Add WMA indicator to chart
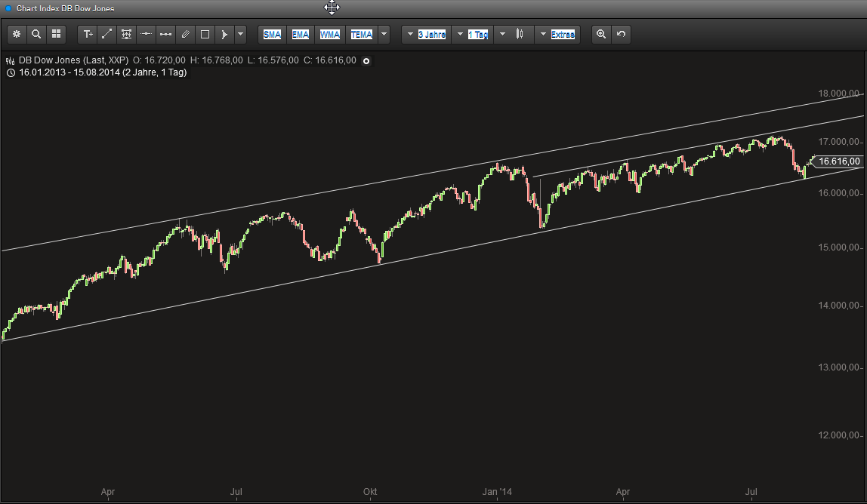 (x=329, y=34)
